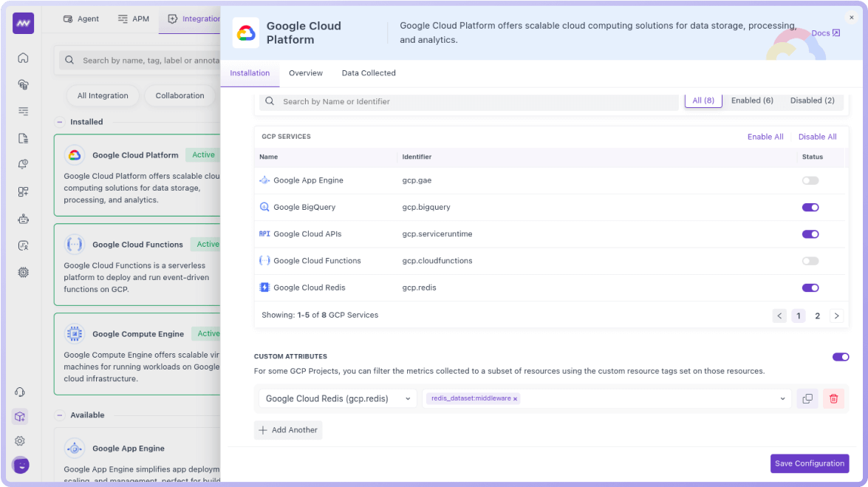The height and width of the screenshot is (487, 868).
Task: Disable the Google BigQuery toggle
Action: [810, 207]
